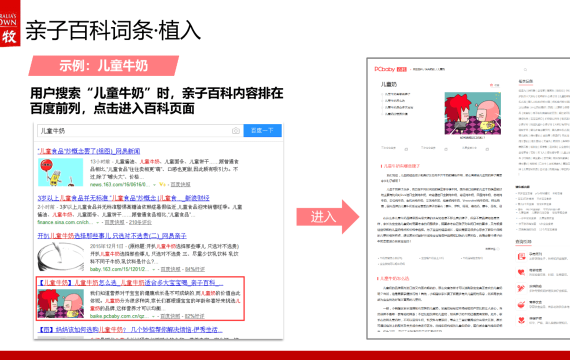The image size is (570, 360).
Task: Click the yellow V verification icon after news.163.com
Action: tap(162, 184)
